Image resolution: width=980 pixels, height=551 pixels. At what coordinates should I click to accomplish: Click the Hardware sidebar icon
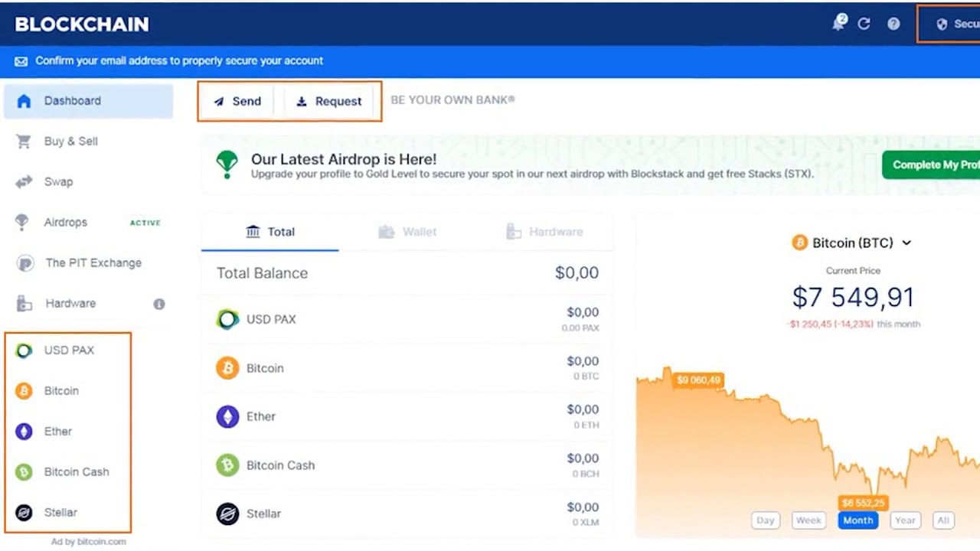24,304
